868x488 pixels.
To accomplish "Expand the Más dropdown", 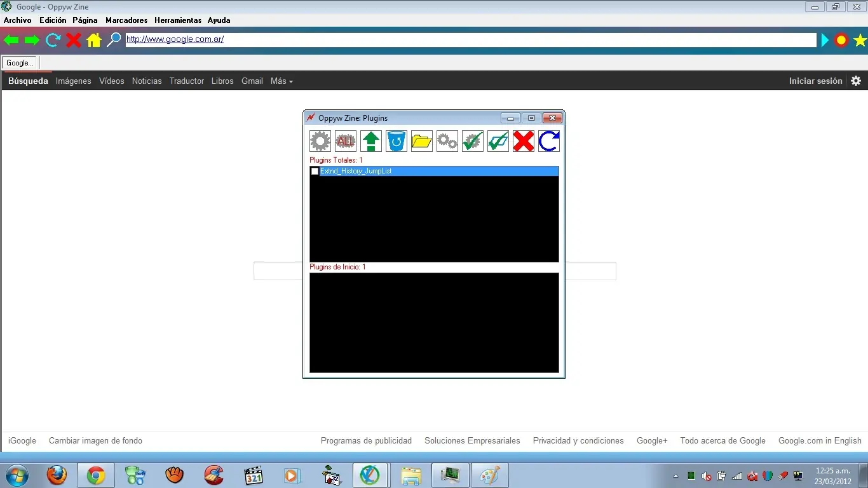I will click(281, 81).
